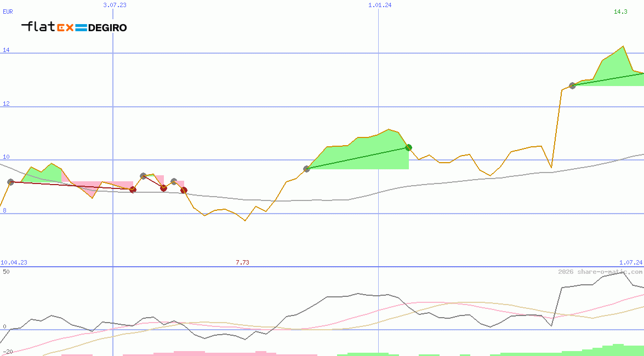Click the last red marker before the price dip

pos(184,190)
